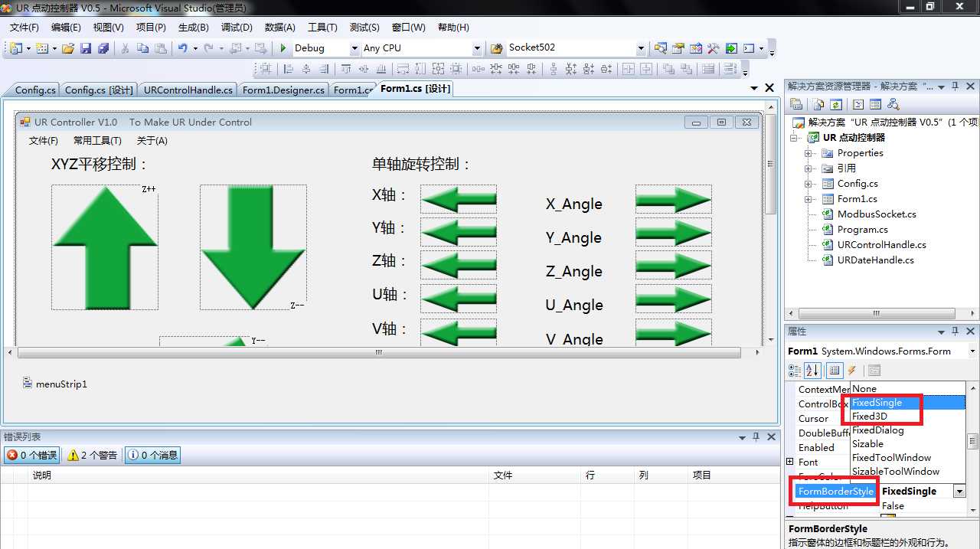Select ModbusSocket.cs in Solution Explorer
980x549 pixels.
(876, 214)
